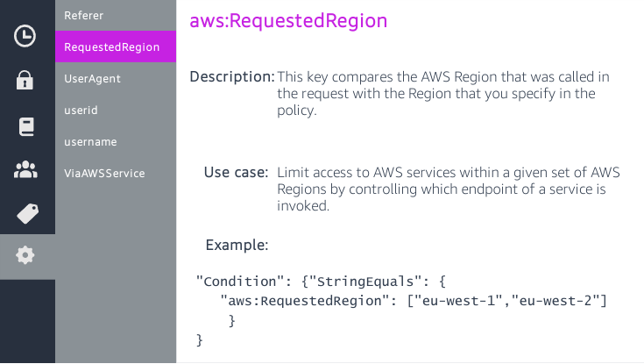Click the aws:RequestedRegion page heading

(x=288, y=21)
